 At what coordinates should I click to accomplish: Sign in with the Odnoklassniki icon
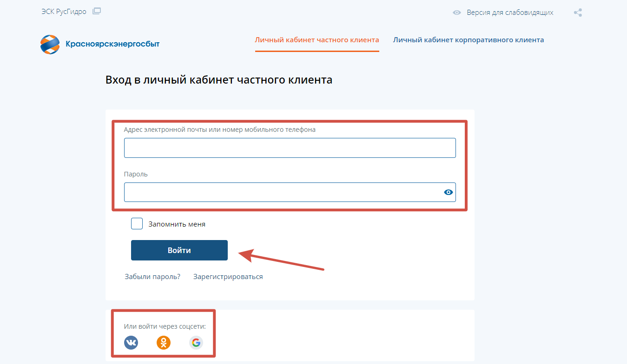pyautogui.click(x=164, y=343)
